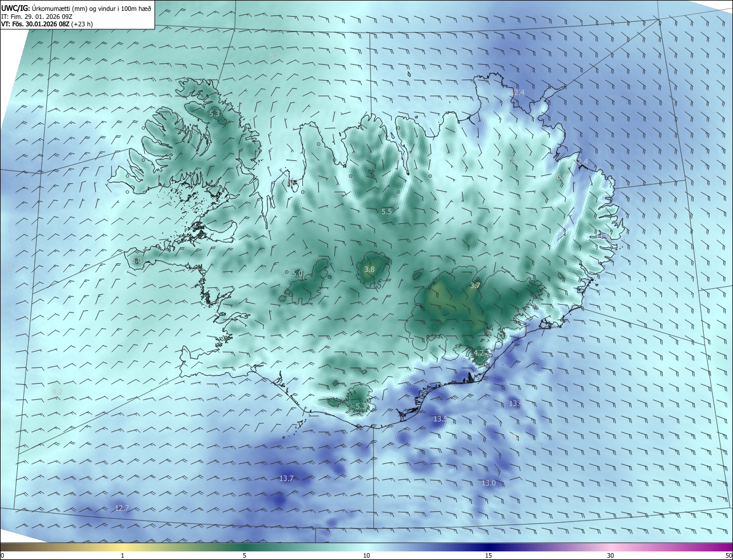
Task: Click the 9.2 value over the western ocean
Action: pyautogui.click(x=57, y=391)
